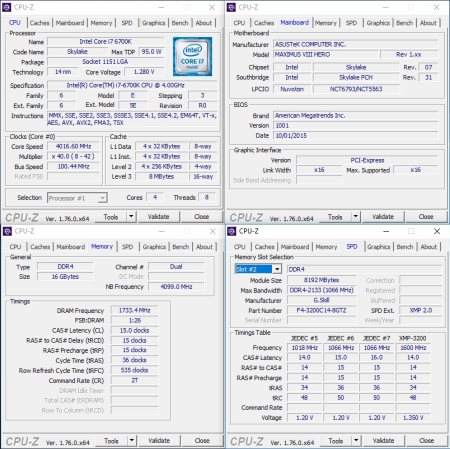Click the Specification field i7-6700K CPU @ 4.00GHz
Screen dimensions: 450x449
coord(132,85)
